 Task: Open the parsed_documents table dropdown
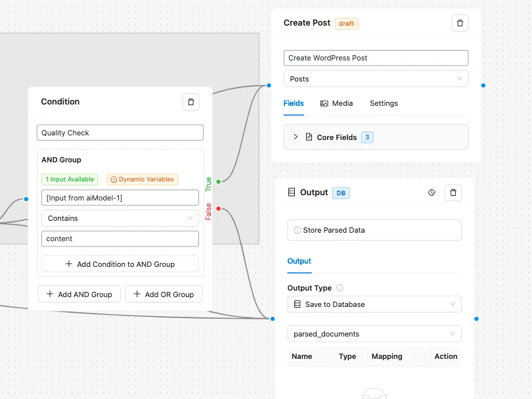[374, 334]
